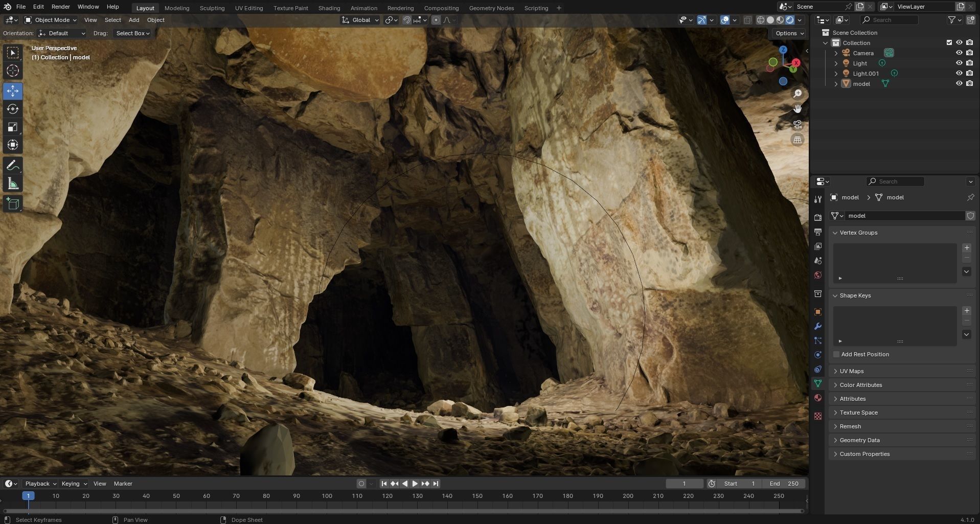Switch to the Geometry Nodes workspace tab

pos(491,8)
